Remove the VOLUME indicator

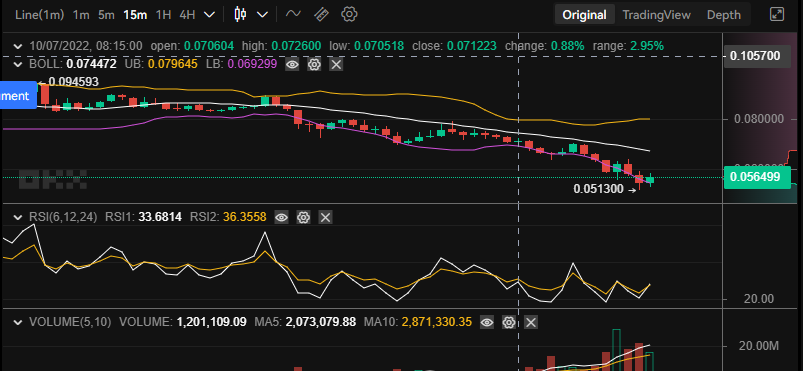531,322
